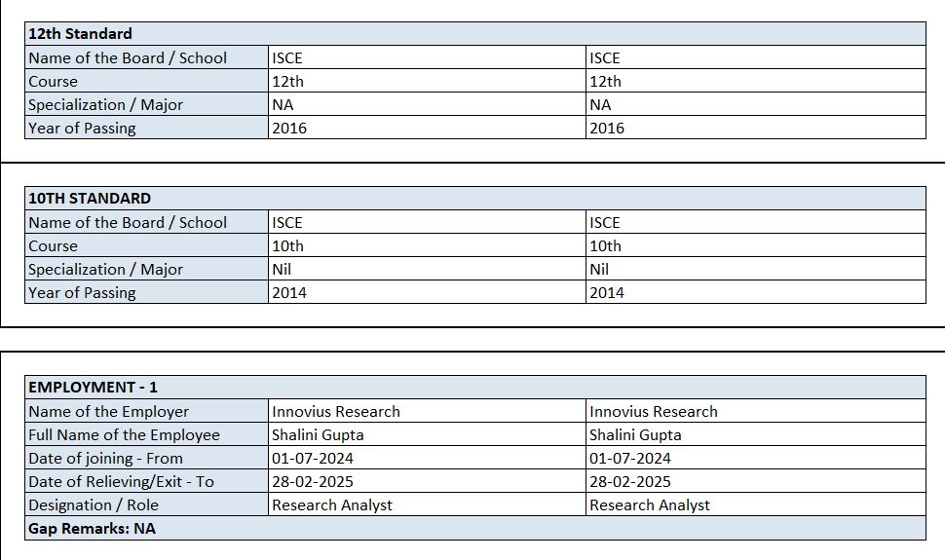Select the "Designation / Role" label cell
Screen dimensions: 945x560
pyautogui.click(x=94, y=505)
